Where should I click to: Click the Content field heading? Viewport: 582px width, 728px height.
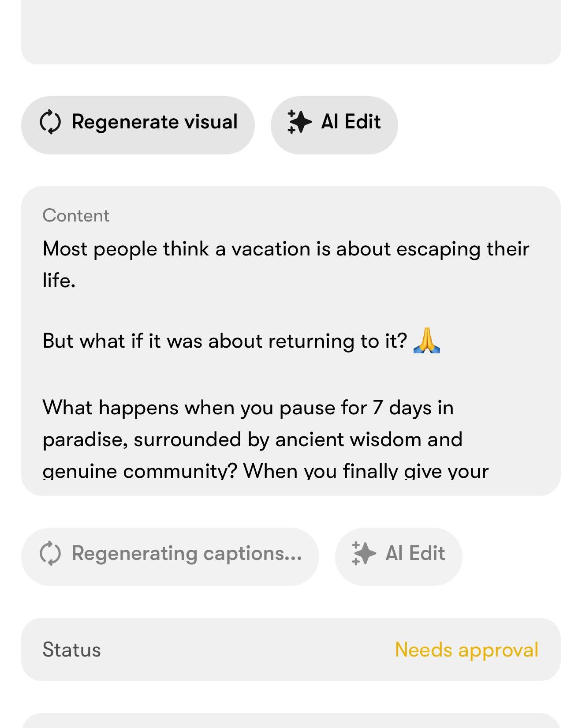[76, 215]
